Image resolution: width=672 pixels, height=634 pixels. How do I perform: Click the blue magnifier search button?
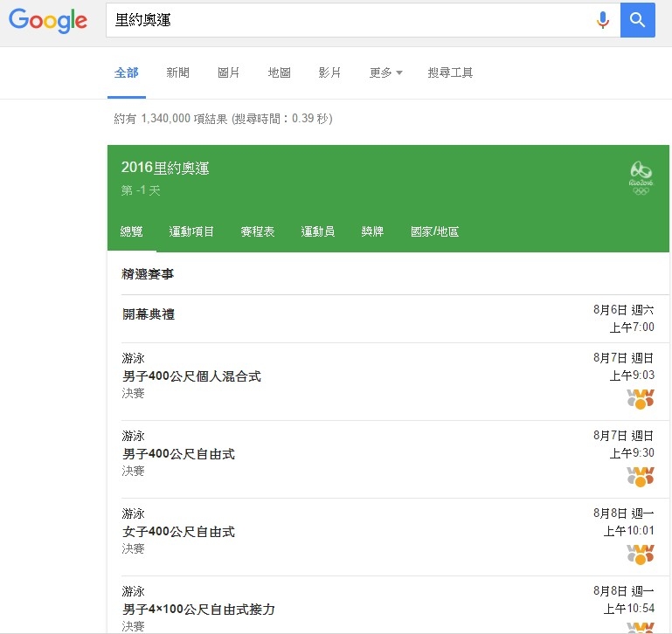[638, 20]
